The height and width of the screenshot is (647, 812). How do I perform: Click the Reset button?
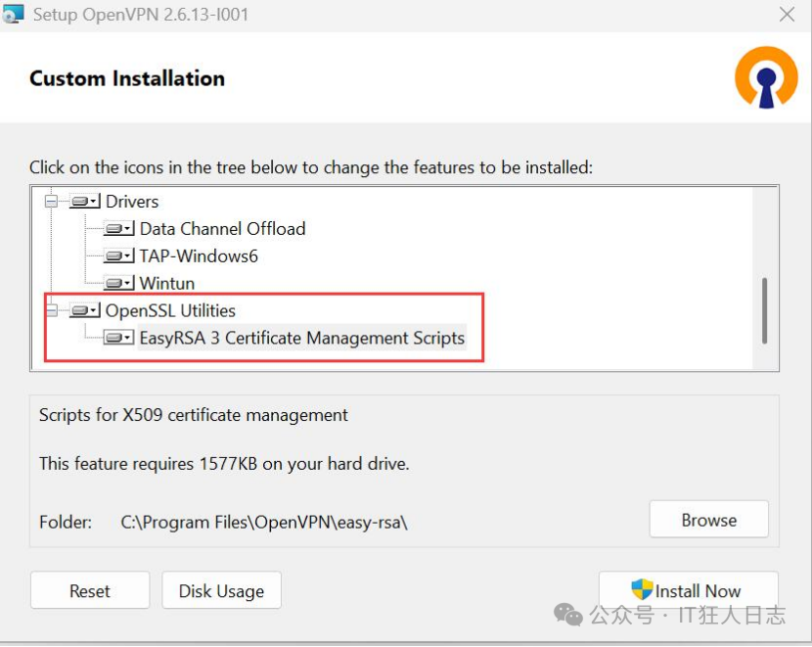(90, 590)
